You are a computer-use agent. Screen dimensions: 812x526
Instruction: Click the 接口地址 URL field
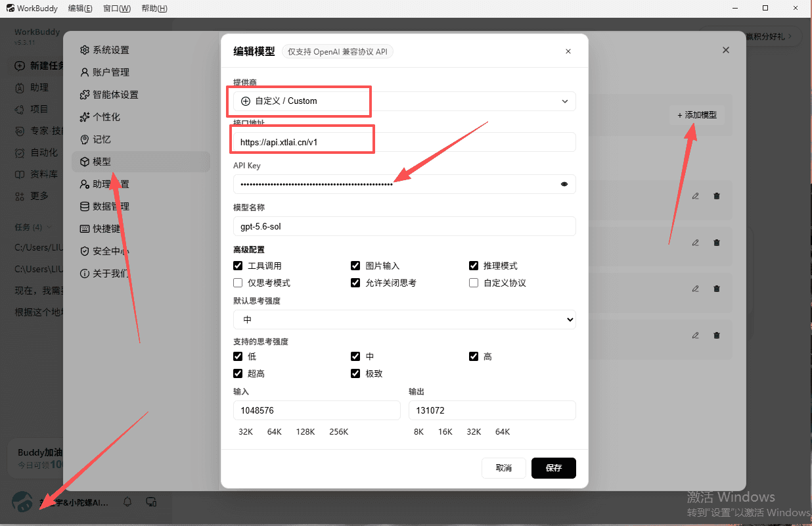click(405, 142)
